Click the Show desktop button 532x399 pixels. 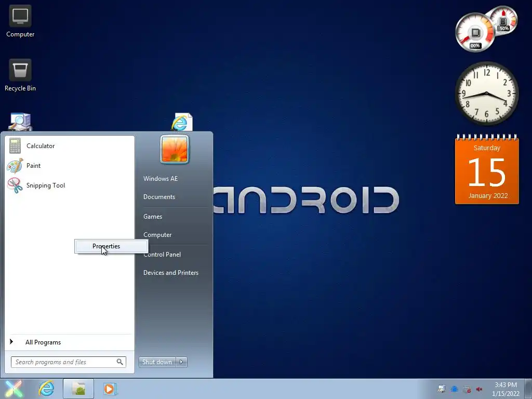528,389
